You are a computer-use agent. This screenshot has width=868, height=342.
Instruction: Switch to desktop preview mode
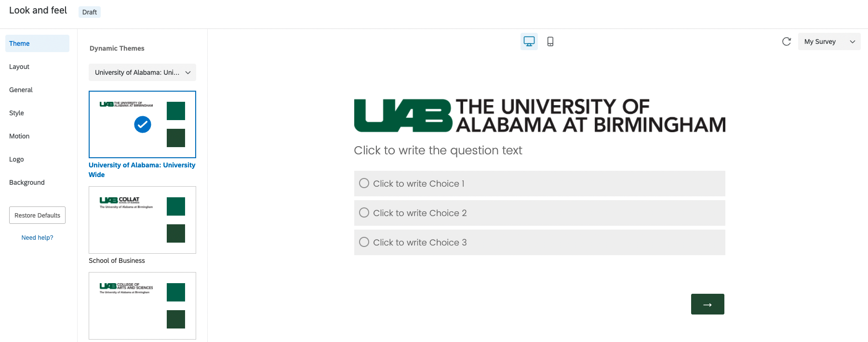point(529,41)
